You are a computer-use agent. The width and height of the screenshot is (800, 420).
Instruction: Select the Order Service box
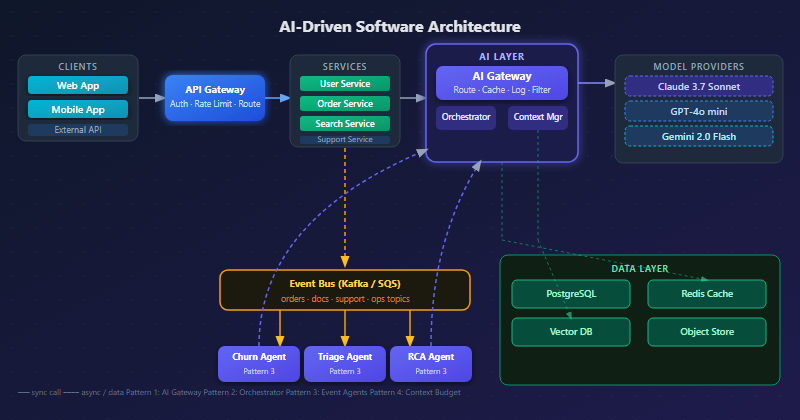click(345, 104)
